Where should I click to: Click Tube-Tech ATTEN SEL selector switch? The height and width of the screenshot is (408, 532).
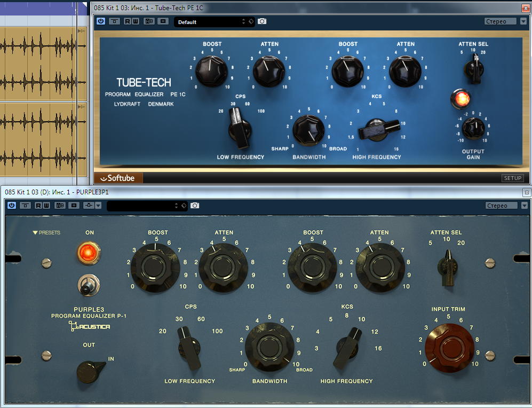pyautogui.click(x=474, y=69)
